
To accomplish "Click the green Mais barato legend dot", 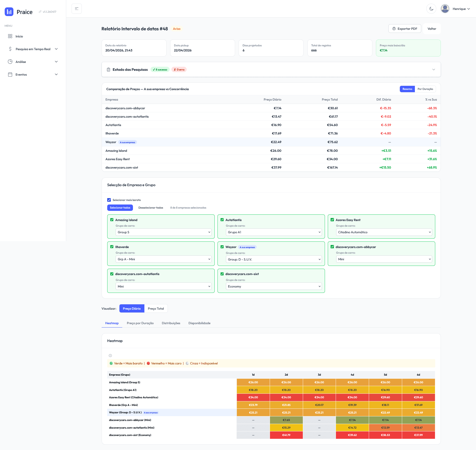I will (111, 363).
